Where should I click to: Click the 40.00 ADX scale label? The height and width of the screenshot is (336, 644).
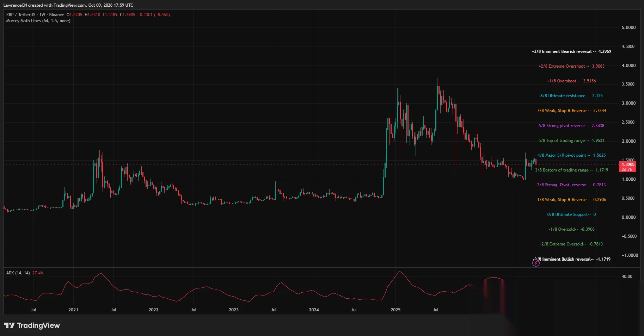pos(627,276)
